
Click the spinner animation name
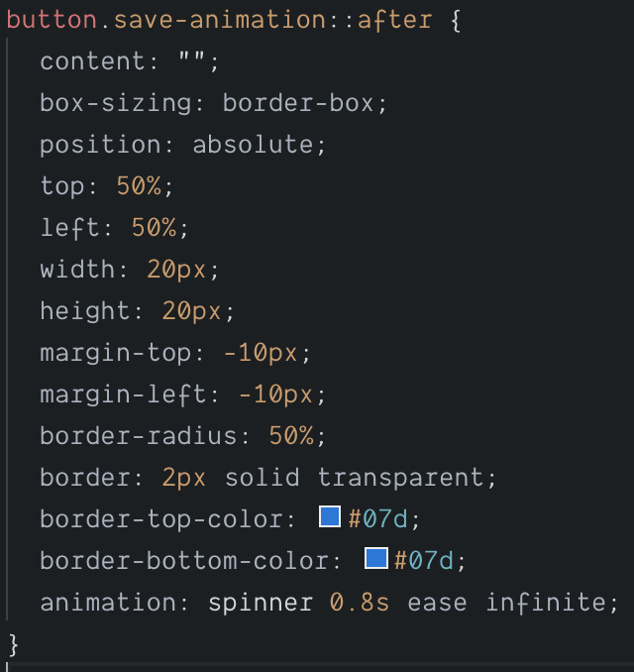[x=261, y=603]
